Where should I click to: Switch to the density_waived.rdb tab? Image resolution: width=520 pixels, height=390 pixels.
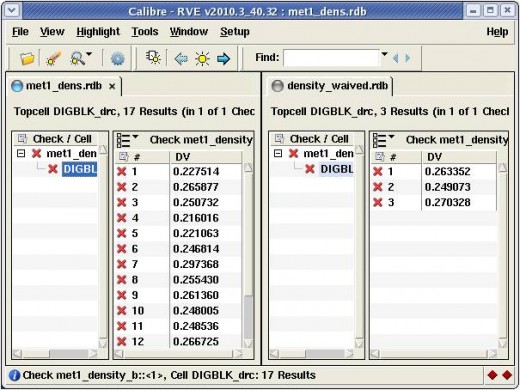click(x=330, y=86)
